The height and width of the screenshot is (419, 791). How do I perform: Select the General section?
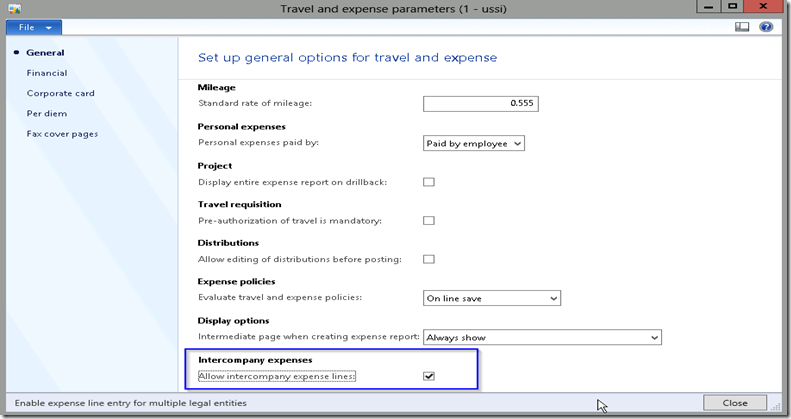click(x=45, y=52)
